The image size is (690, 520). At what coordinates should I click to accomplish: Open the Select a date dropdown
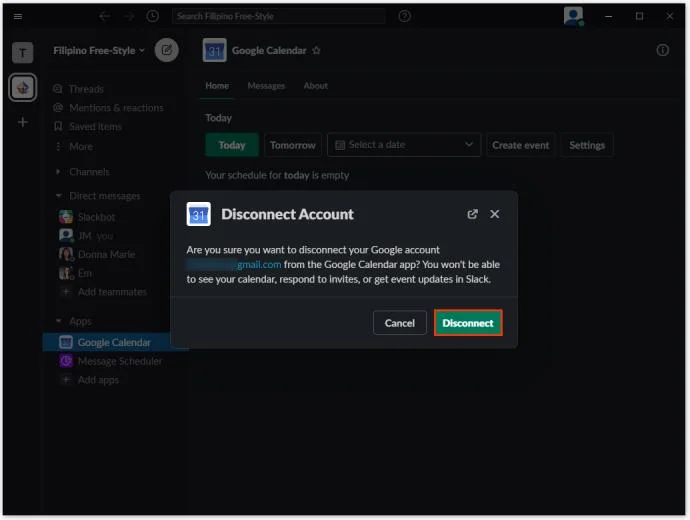tap(404, 145)
